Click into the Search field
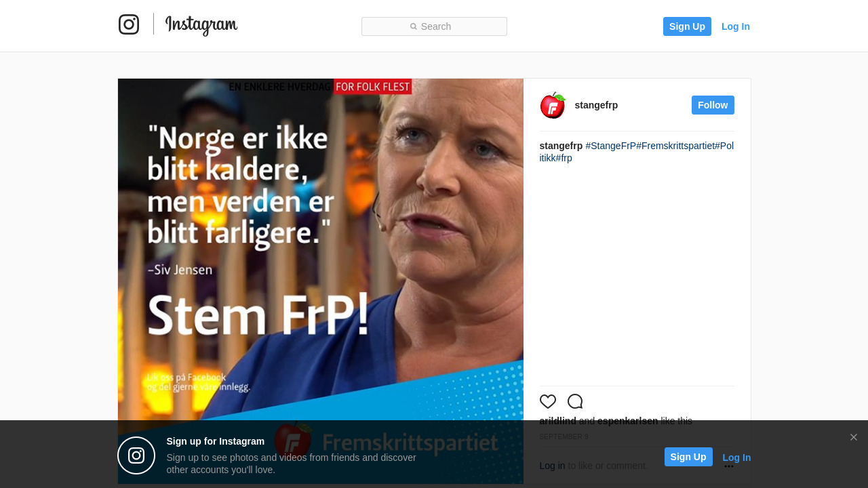This screenshot has width=868, height=488. tap(434, 26)
